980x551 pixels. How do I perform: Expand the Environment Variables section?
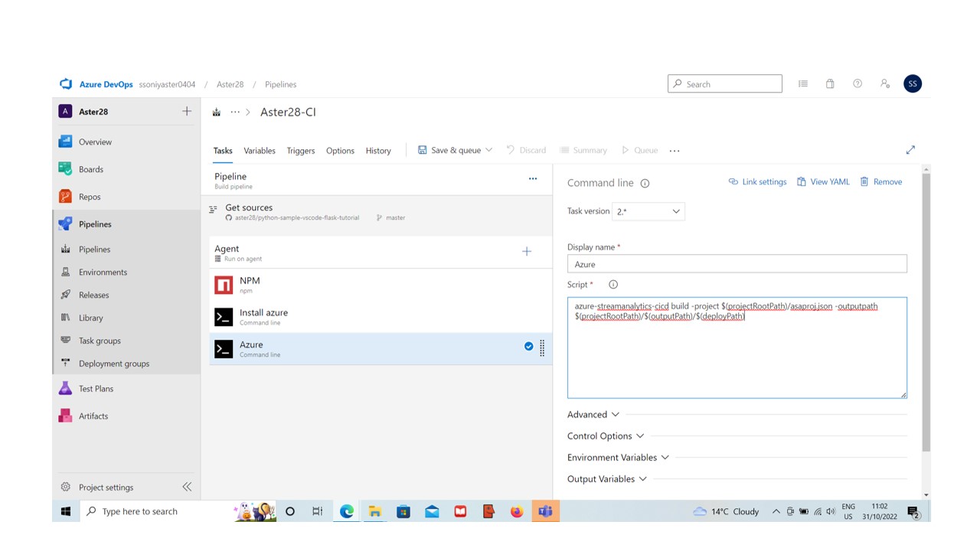[618, 458]
